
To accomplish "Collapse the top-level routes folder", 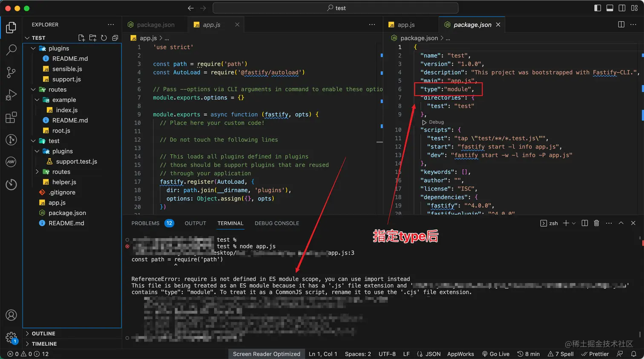I will tap(33, 90).
